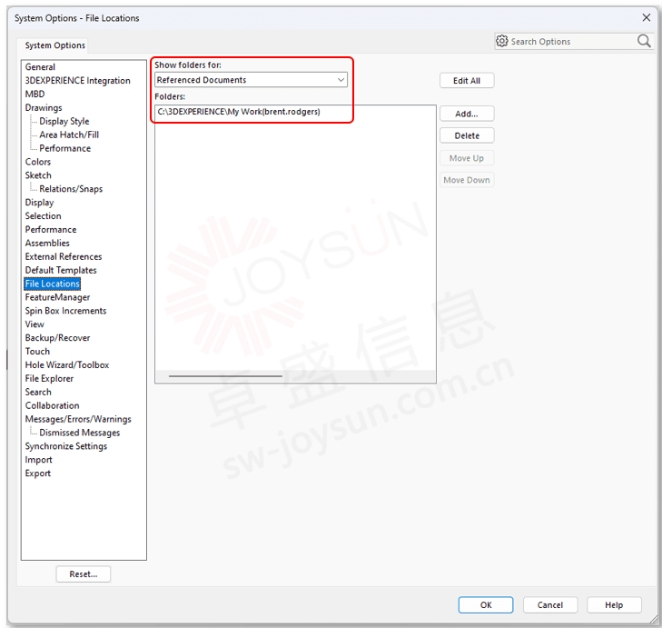Screen dimensions: 663x628
Task: Select Colors in options tree
Action: (x=38, y=162)
